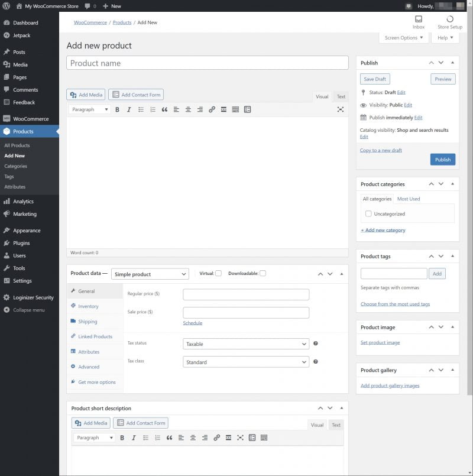Insert a blockquote in the description editor

tap(164, 109)
